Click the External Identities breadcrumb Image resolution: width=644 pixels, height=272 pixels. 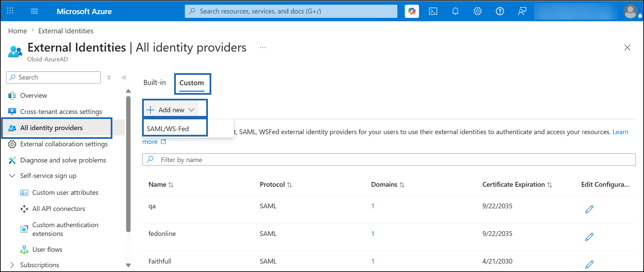(66, 31)
